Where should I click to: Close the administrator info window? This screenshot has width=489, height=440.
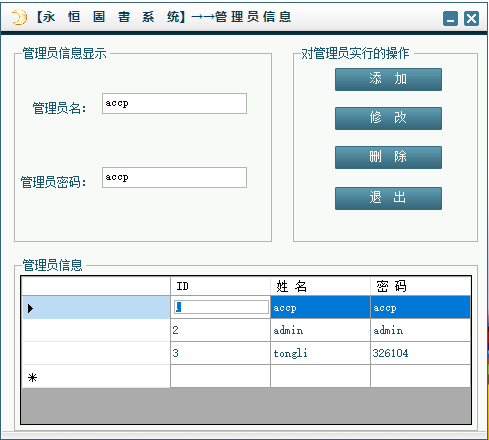coord(471,18)
